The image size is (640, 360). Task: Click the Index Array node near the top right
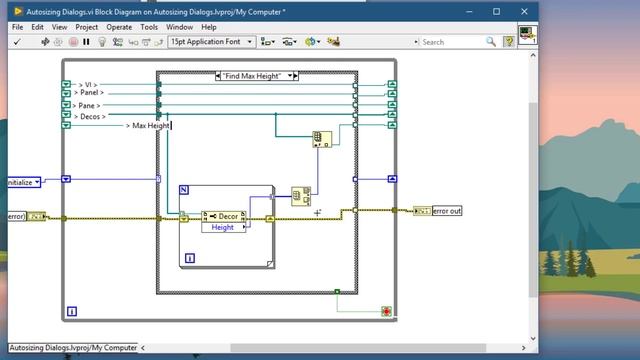[322, 139]
